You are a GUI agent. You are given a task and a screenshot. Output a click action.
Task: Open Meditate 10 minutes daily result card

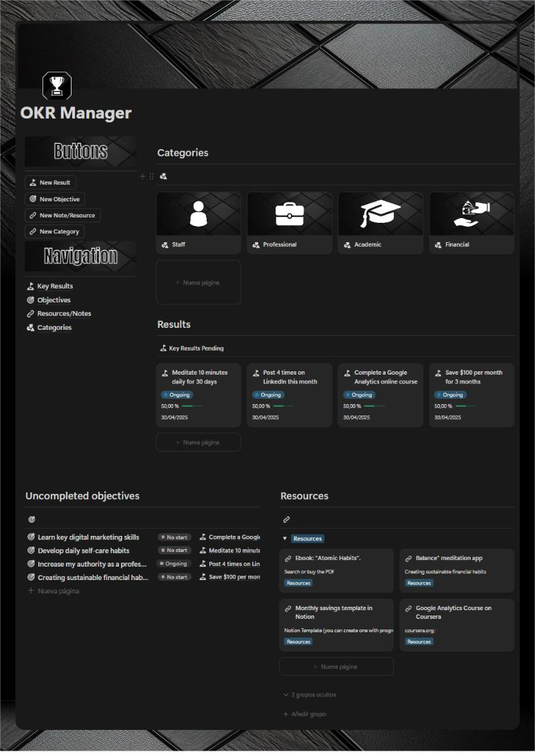coord(199,395)
